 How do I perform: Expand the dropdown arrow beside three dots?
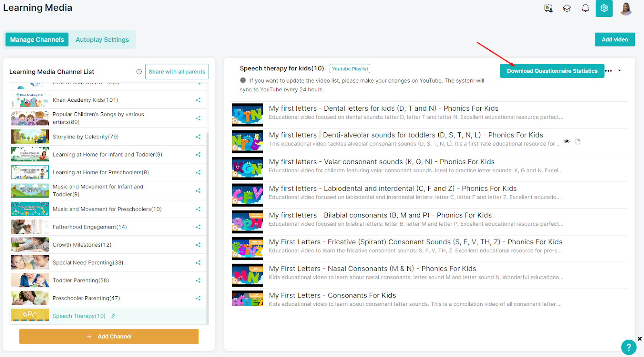620,71
